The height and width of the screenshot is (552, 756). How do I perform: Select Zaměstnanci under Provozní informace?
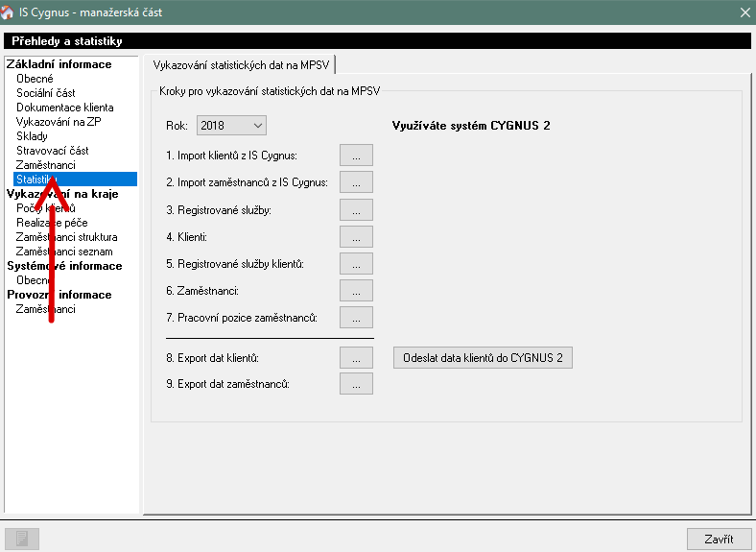click(46, 309)
